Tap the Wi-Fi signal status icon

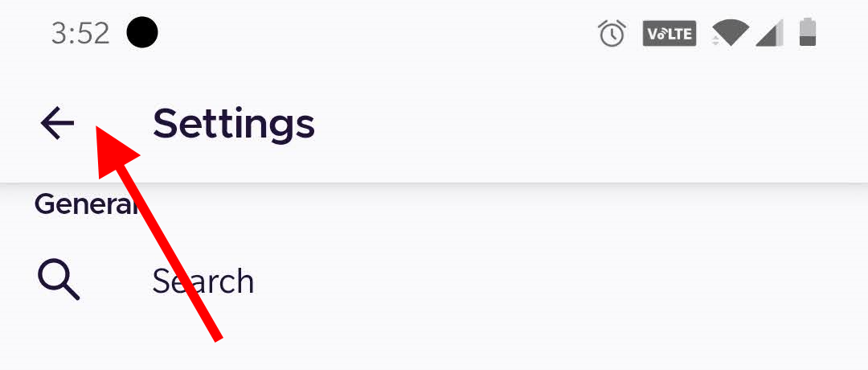pyautogui.click(x=730, y=34)
